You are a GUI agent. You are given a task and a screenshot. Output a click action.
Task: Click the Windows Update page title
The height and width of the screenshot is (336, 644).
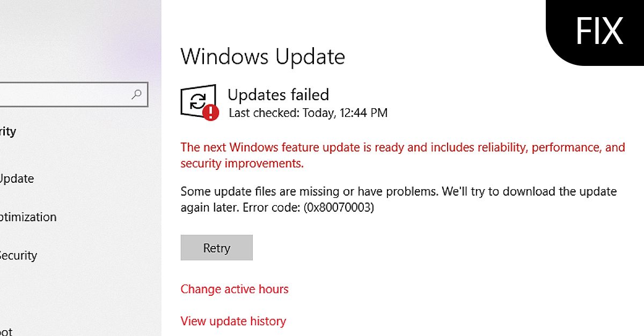(x=262, y=56)
